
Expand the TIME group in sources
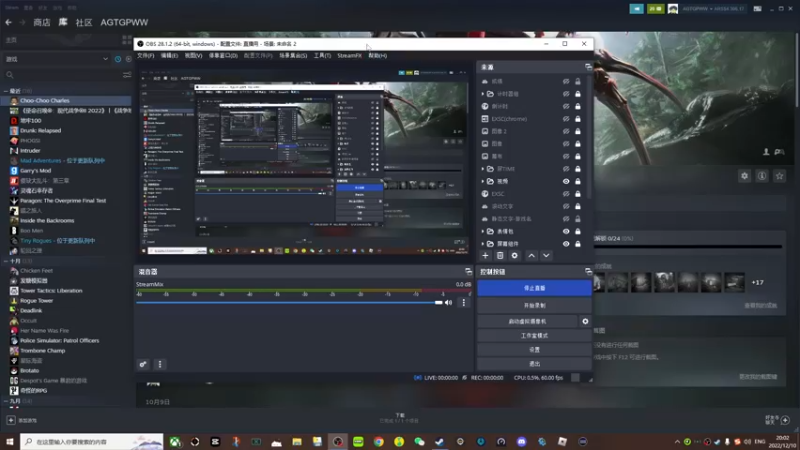[x=483, y=169]
